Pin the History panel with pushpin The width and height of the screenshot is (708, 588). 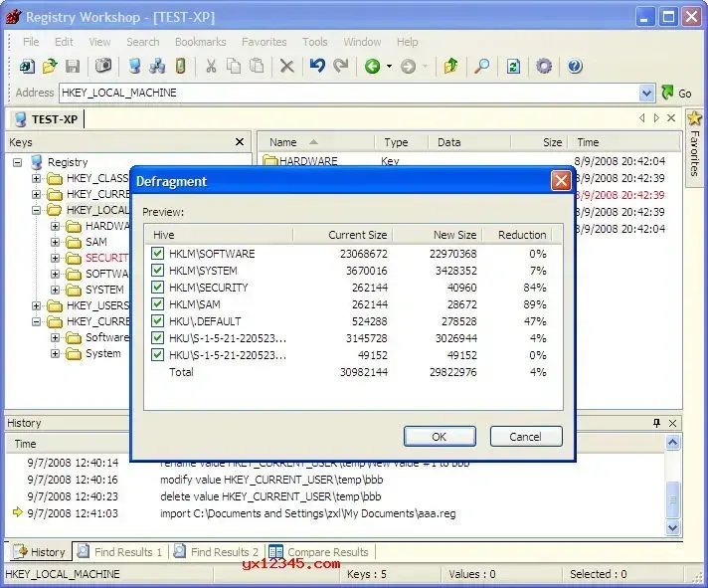coord(656,423)
